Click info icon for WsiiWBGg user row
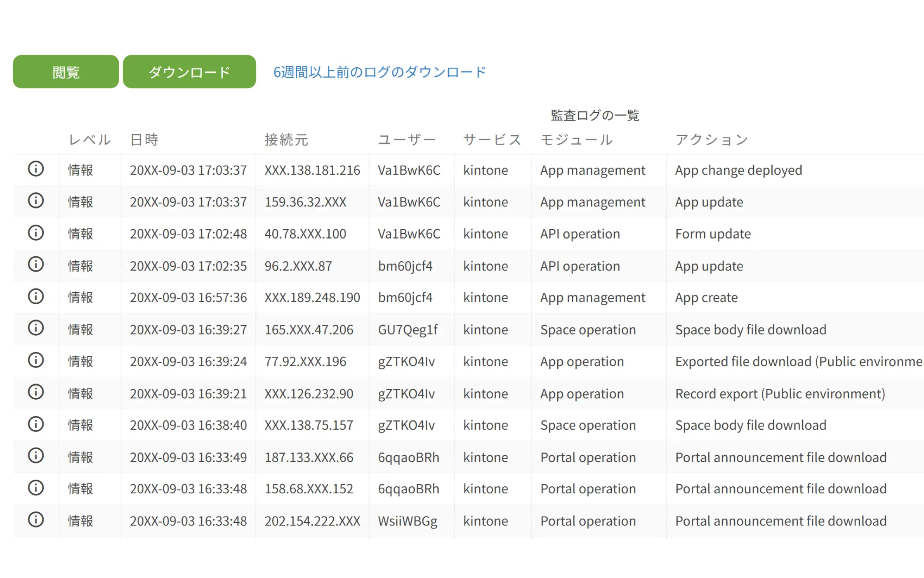The image size is (924, 578). click(x=36, y=520)
